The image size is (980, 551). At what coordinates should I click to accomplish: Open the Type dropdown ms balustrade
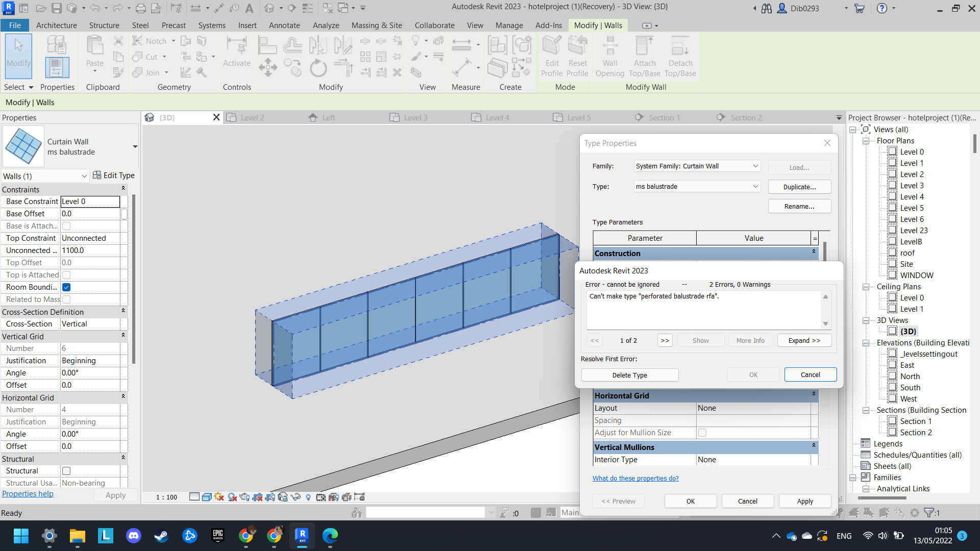[697, 187]
